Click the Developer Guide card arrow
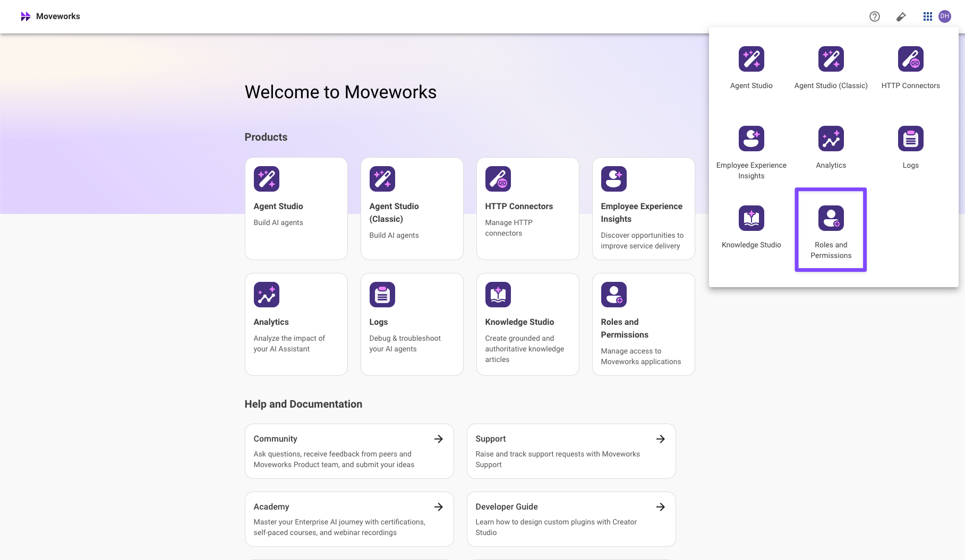The image size is (965, 560). click(x=661, y=507)
